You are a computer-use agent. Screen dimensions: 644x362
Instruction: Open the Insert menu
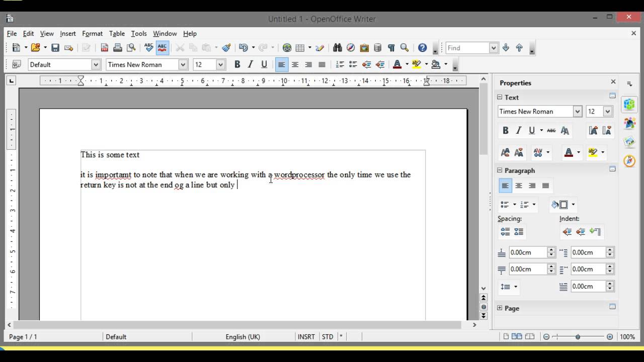click(68, 33)
